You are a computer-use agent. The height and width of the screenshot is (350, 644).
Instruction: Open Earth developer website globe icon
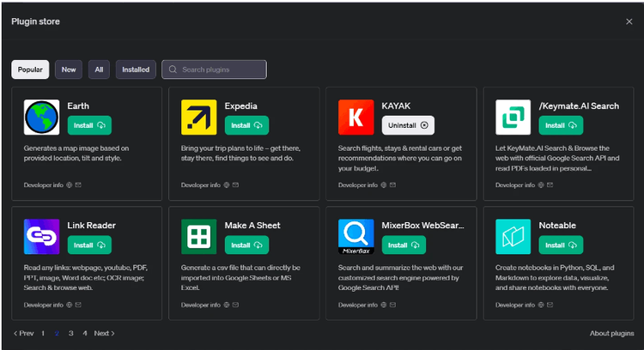[x=70, y=185]
